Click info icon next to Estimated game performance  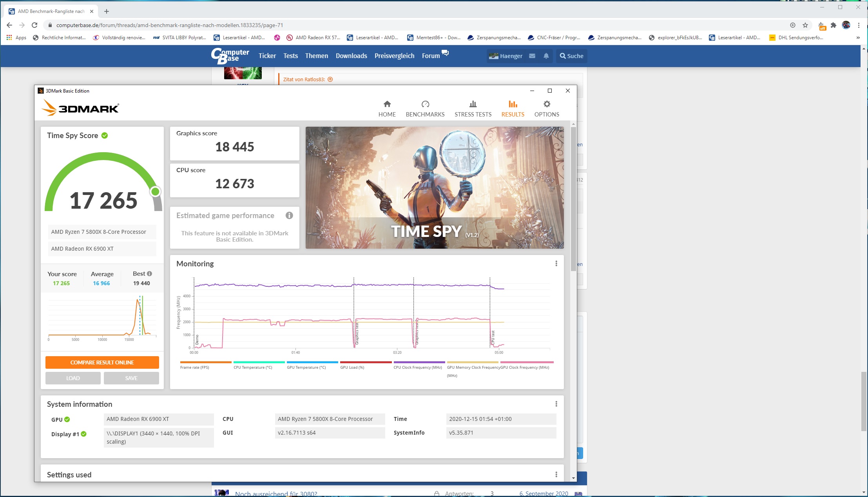(x=289, y=215)
